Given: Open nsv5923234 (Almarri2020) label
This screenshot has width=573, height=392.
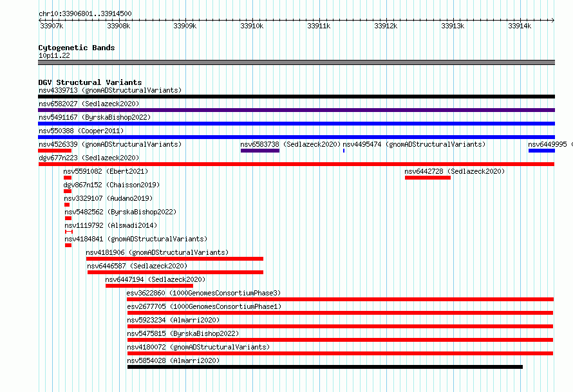Looking at the screenshot, I should point(173,320).
